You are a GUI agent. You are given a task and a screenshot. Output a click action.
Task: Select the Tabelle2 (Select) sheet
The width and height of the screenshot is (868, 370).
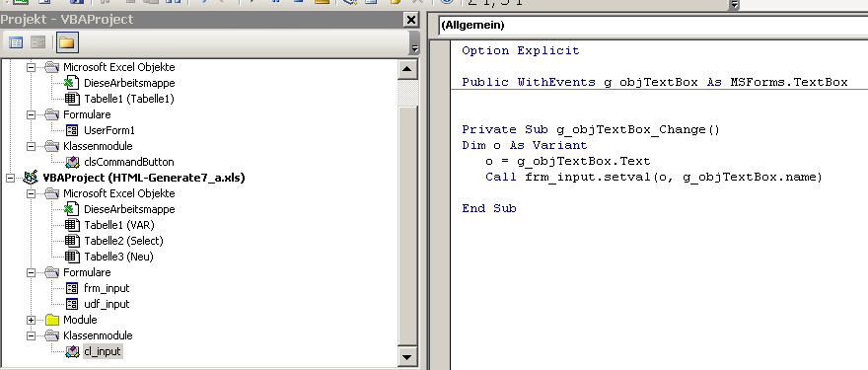pyautogui.click(x=123, y=241)
